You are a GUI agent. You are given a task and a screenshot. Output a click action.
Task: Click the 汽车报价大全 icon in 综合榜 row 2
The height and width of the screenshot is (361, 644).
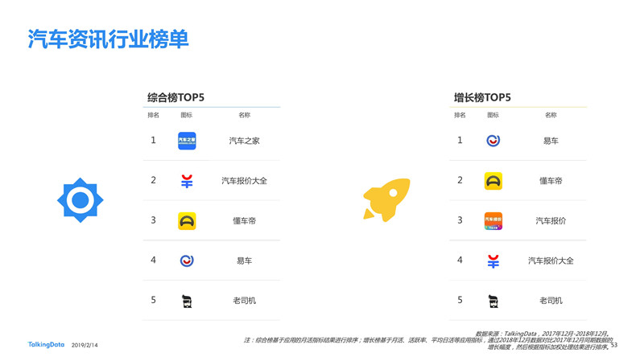pos(187,181)
